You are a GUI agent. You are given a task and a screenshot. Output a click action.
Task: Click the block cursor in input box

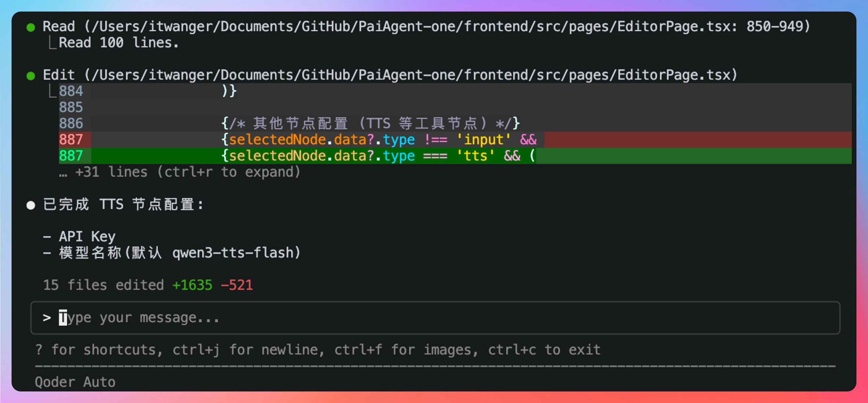click(63, 318)
